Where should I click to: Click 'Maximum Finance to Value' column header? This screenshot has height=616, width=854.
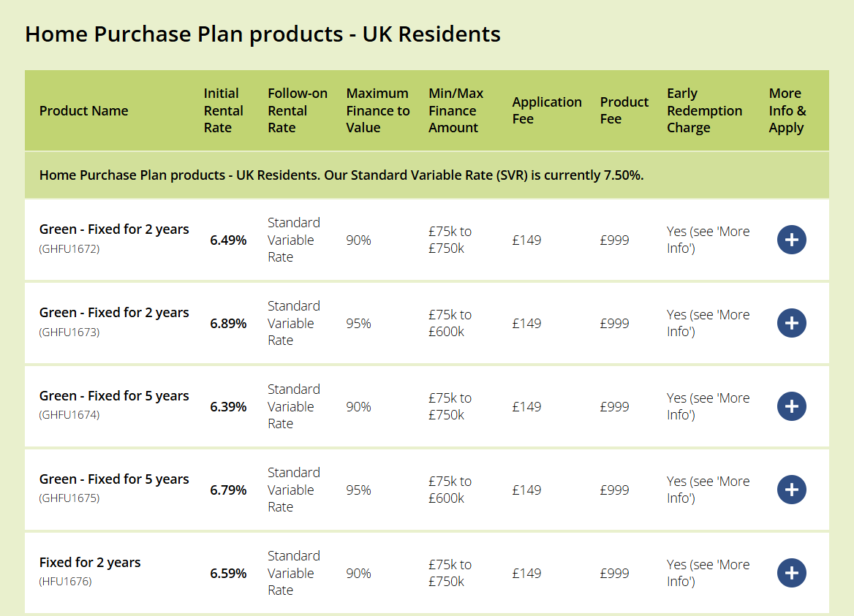point(377,110)
